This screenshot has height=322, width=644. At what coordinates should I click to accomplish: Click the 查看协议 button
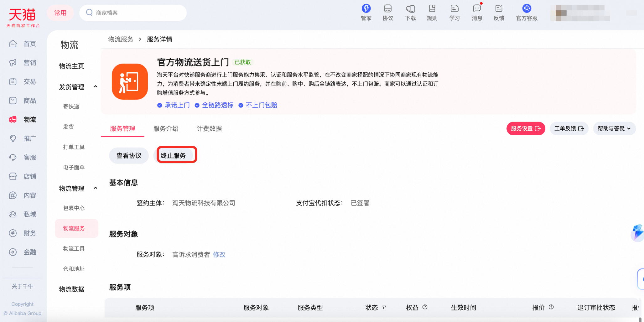coord(129,156)
